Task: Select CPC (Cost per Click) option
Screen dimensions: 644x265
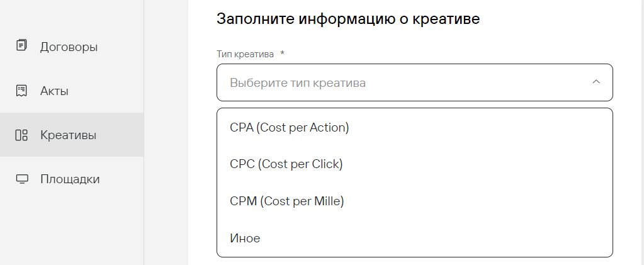Action: (286, 164)
